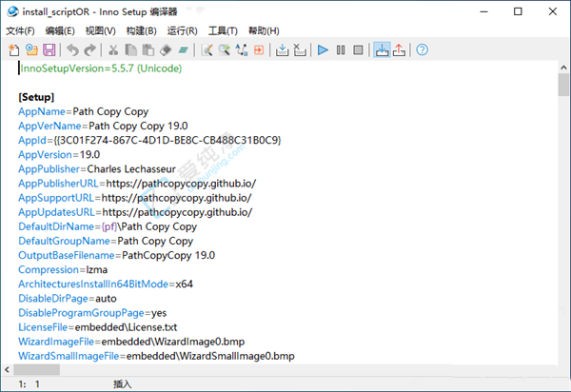Click the ArchitecturesInstallIn64BitMode=x64 line

click(x=106, y=284)
